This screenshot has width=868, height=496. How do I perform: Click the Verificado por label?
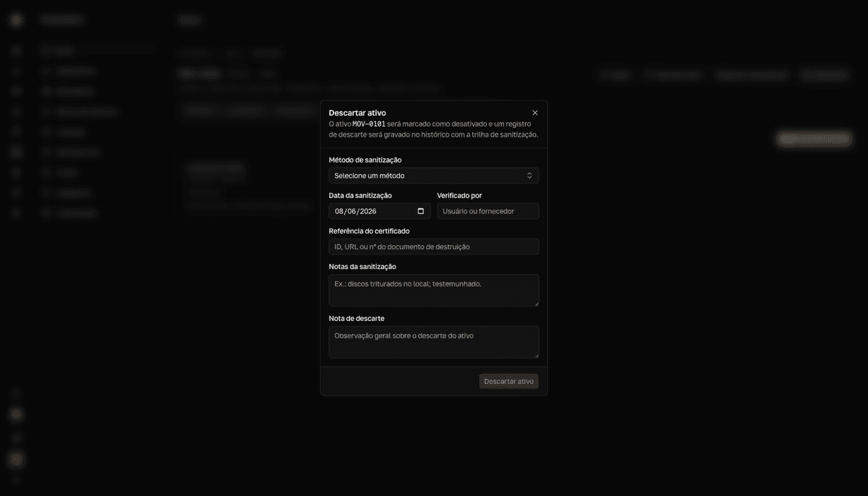point(459,195)
